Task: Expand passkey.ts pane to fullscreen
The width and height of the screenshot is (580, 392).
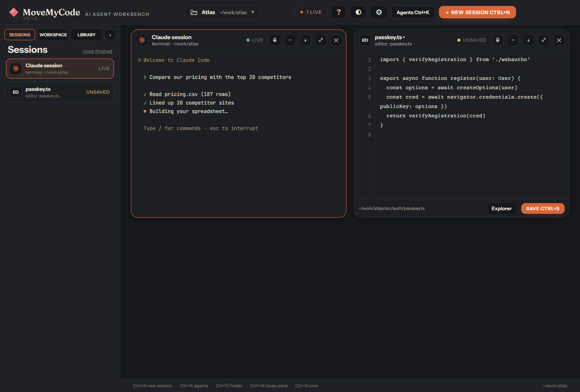Action: point(544,40)
